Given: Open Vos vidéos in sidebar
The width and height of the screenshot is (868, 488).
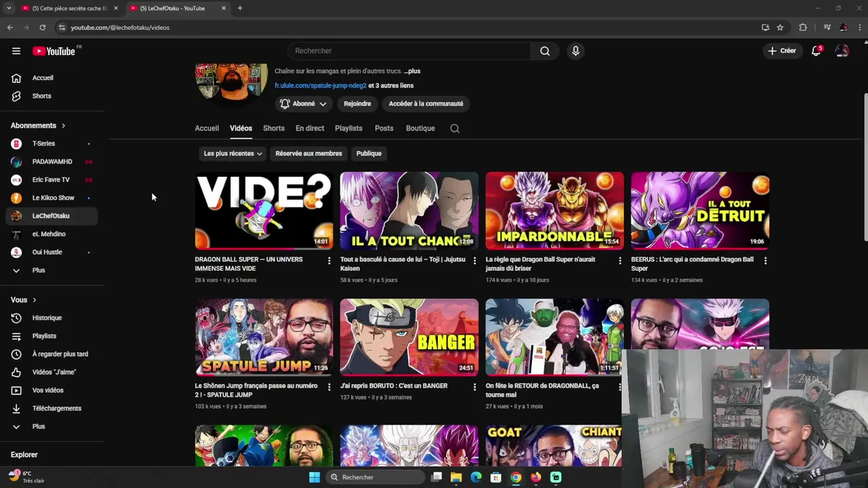Looking at the screenshot, I should tap(51, 390).
